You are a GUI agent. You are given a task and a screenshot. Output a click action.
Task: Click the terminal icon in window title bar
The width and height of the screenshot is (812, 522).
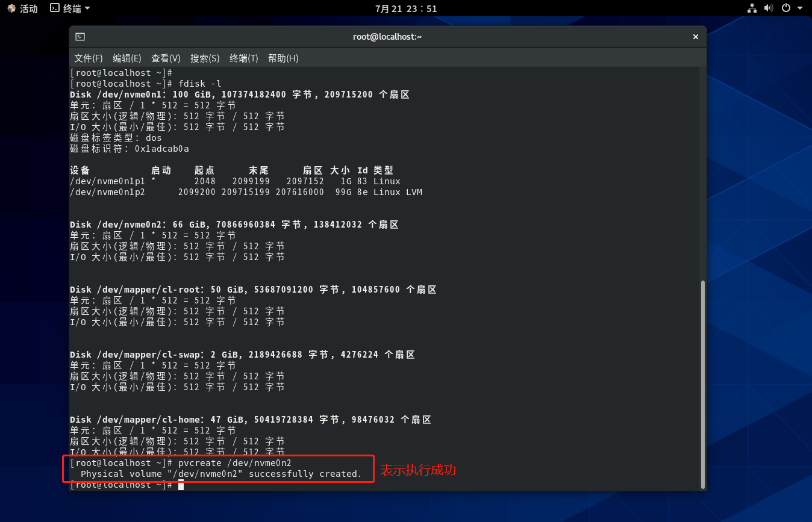(x=80, y=37)
